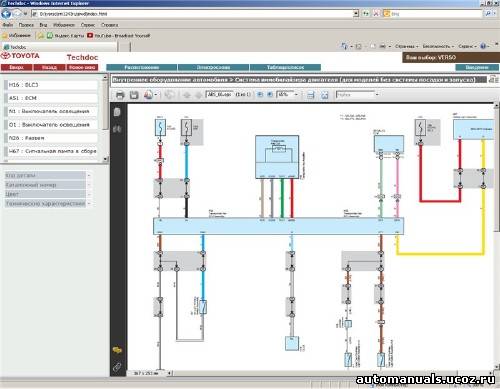Select H16 : DLC3 in component list
Viewport: 500px width, 389px height.
51,85
